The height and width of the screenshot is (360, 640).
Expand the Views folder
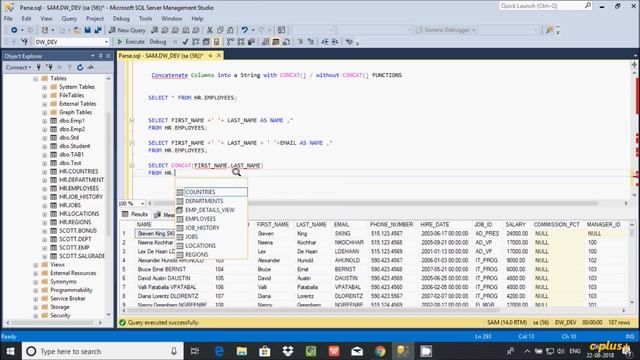[36, 265]
